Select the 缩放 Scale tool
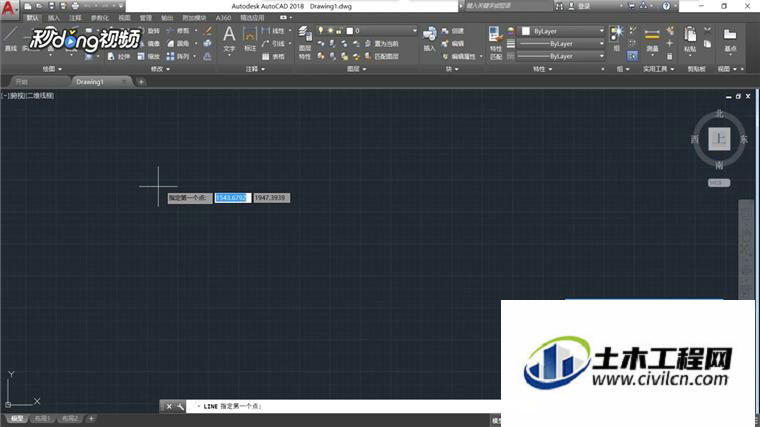This screenshot has height=427, width=760. point(149,56)
